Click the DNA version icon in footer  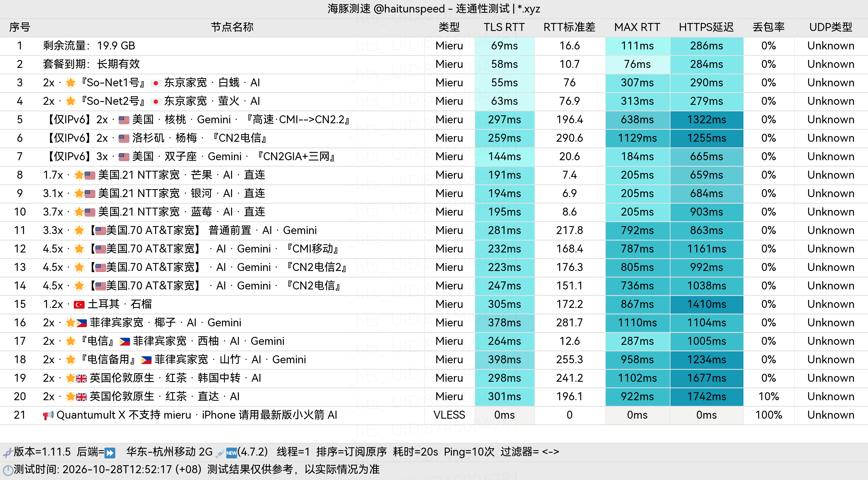pos(8,453)
